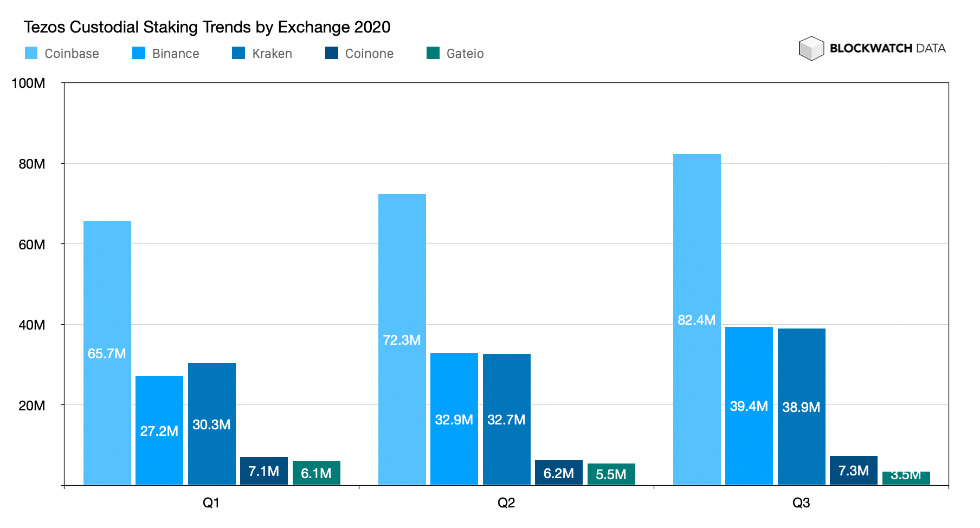Click the Q3 axis label

[x=801, y=503]
